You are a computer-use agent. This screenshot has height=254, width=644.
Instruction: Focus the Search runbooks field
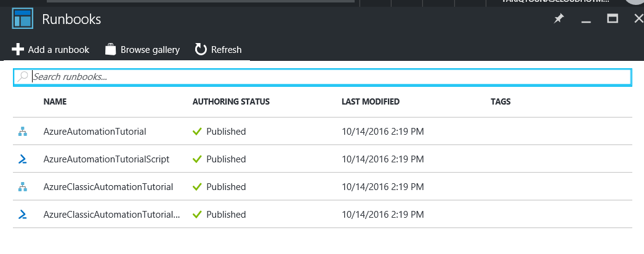[323, 77]
